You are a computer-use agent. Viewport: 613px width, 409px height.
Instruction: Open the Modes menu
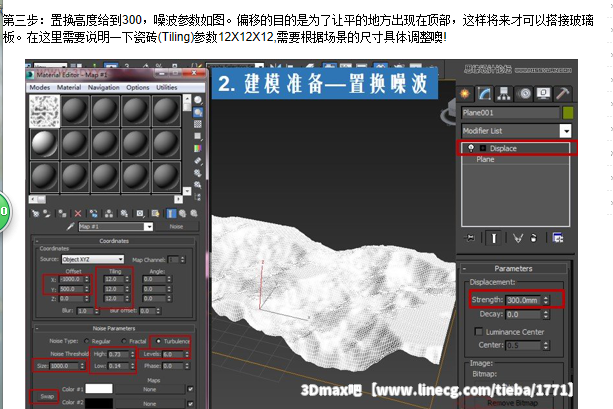point(39,87)
